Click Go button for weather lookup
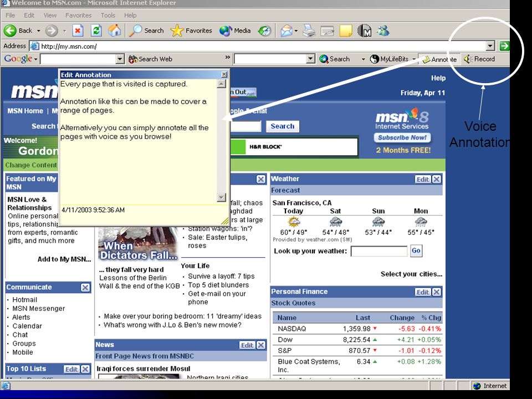 tap(416, 251)
